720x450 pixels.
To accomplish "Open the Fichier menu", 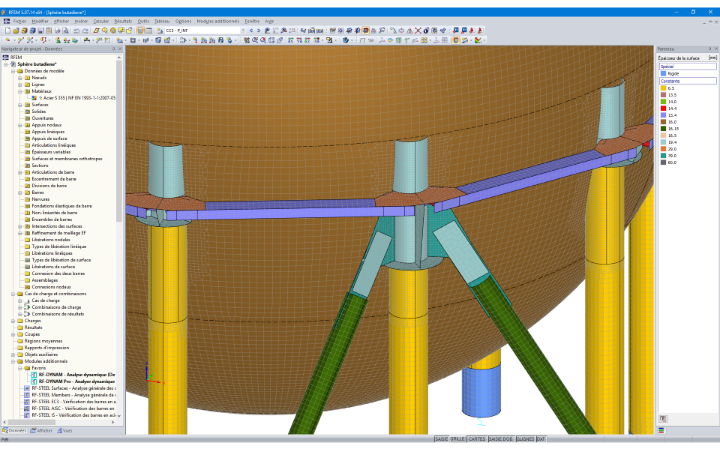I will (x=19, y=21).
